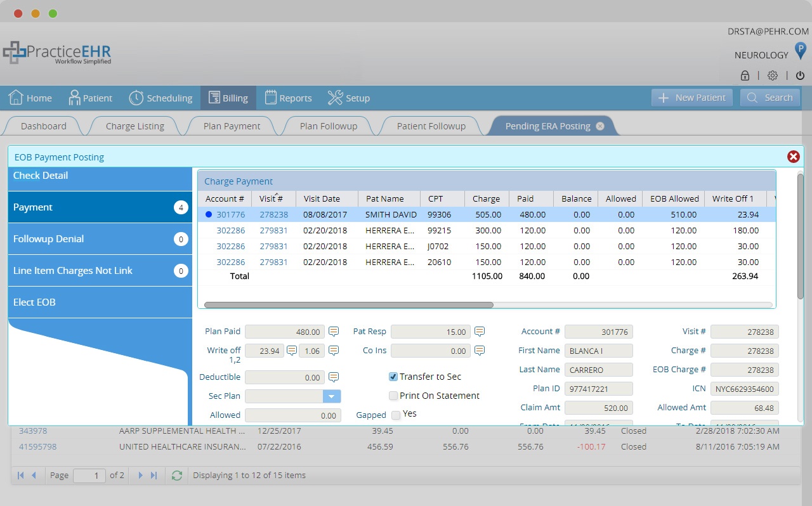Open background listing link 41595798
This screenshot has width=812, height=506.
point(37,446)
